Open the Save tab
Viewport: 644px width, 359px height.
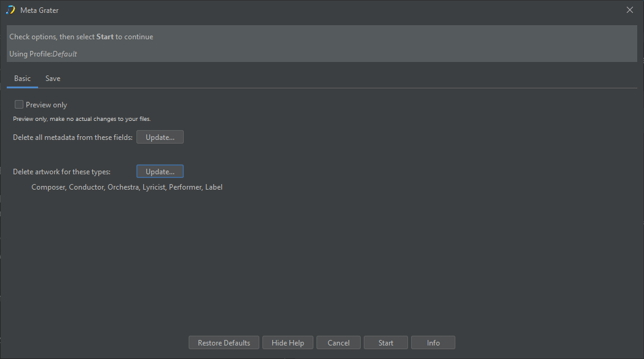click(53, 79)
